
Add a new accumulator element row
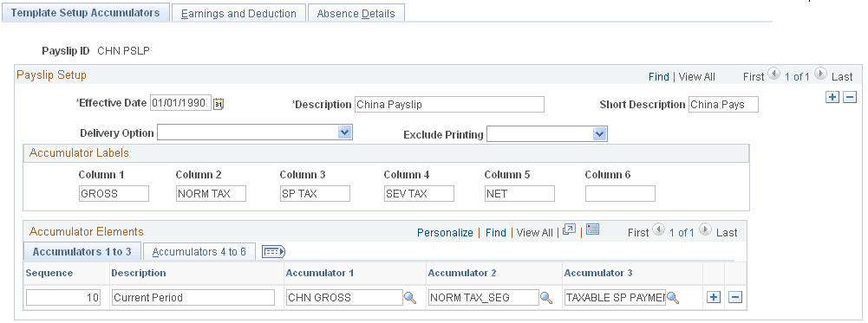(x=715, y=298)
